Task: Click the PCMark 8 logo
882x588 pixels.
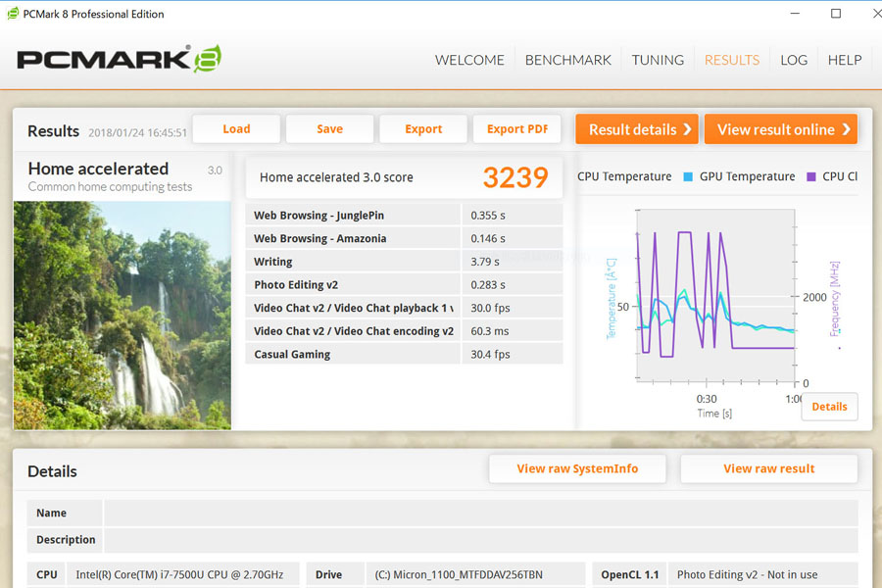Action: coord(120,59)
